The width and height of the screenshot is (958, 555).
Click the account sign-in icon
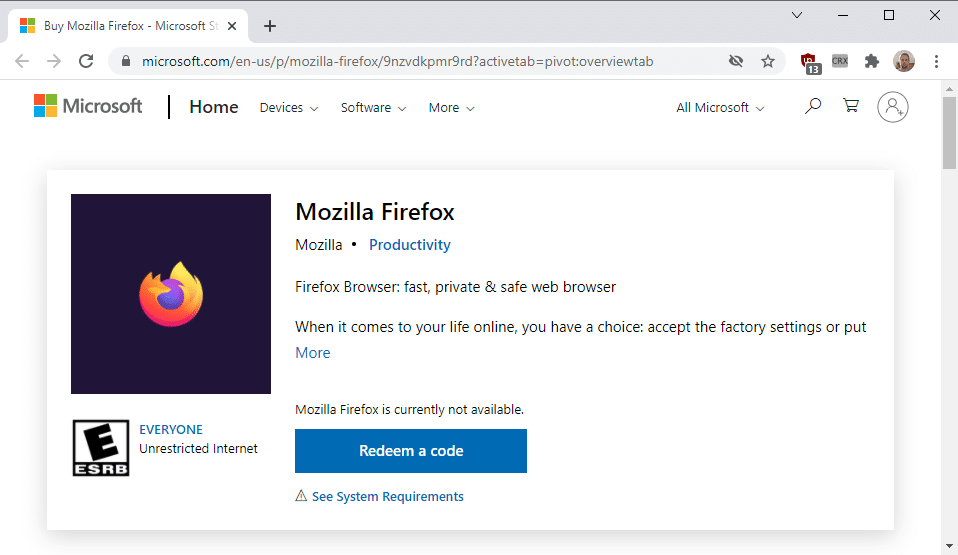pyautogui.click(x=892, y=107)
